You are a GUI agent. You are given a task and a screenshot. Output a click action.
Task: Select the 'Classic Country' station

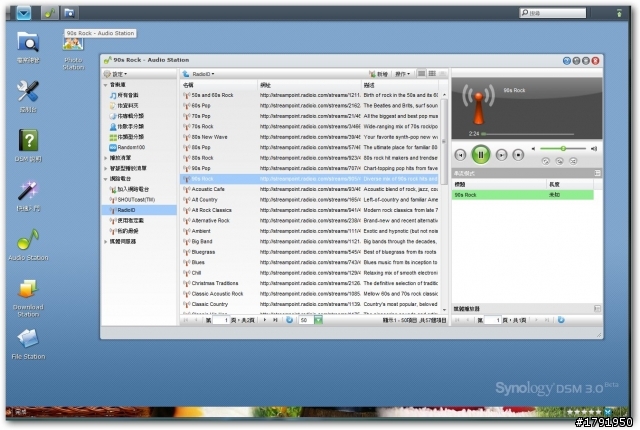pyautogui.click(x=310, y=304)
